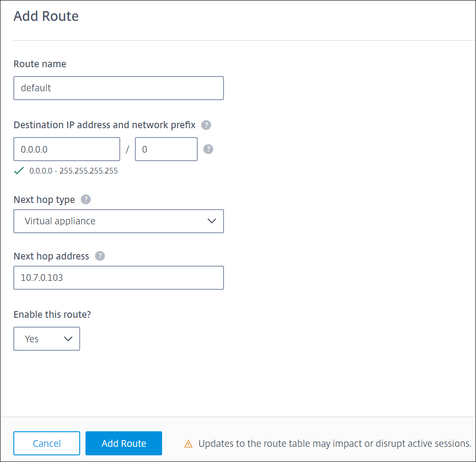
Task: Click the 0.0.0.0 - 255.255.255.255 range text
Action: point(73,171)
